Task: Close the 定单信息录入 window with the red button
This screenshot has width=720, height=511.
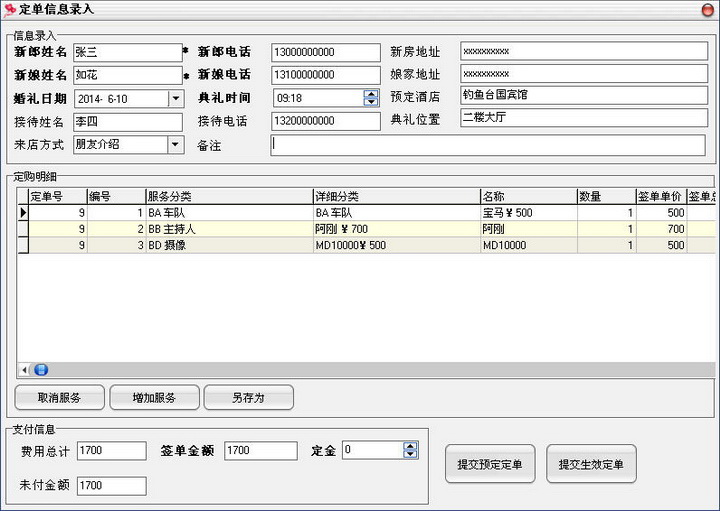Action: (708, 10)
